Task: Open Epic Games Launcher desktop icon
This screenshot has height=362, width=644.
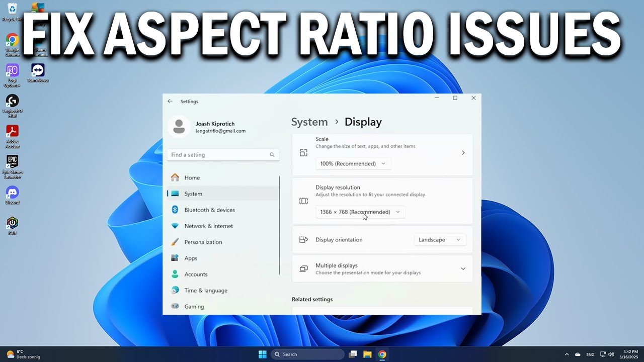Action: [x=12, y=167]
